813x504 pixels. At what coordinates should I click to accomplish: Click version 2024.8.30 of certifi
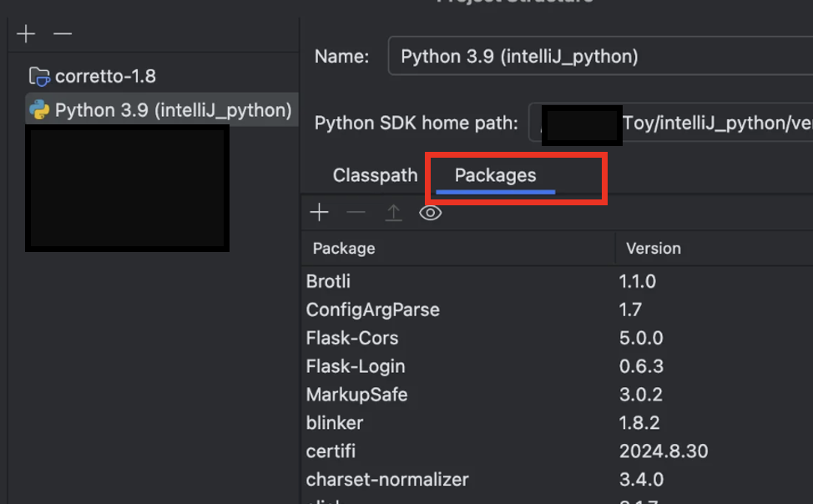pyautogui.click(x=664, y=451)
